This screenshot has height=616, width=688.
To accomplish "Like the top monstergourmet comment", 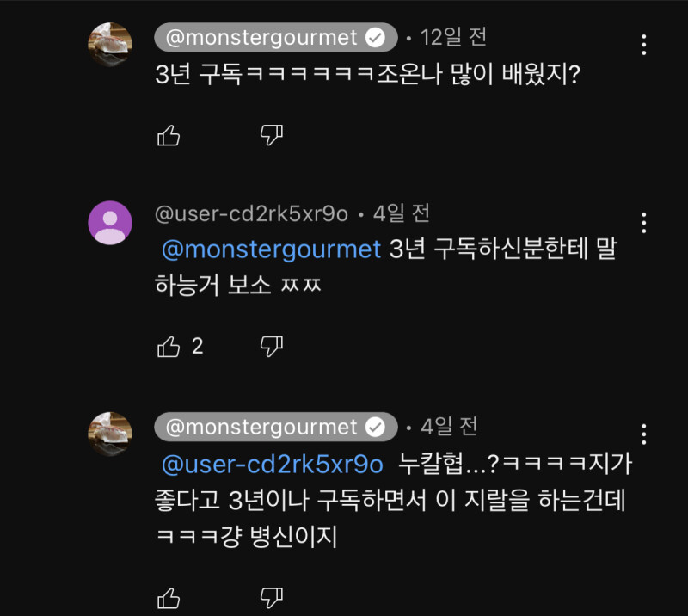I will click(169, 135).
